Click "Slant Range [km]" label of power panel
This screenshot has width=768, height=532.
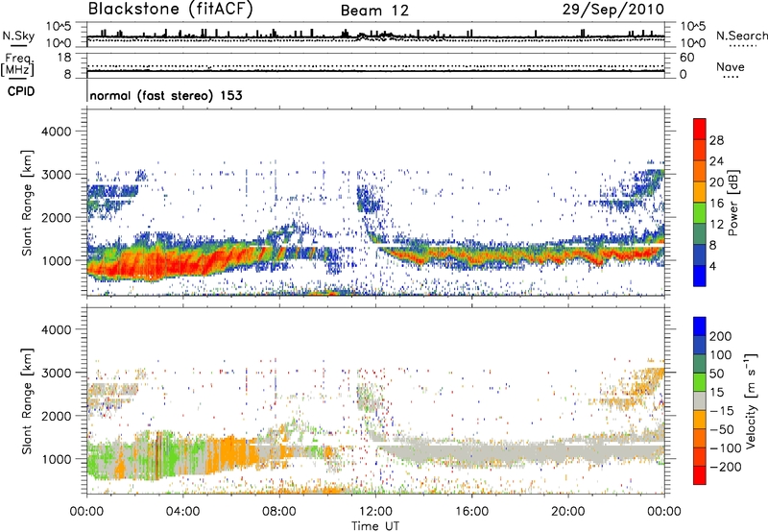27,203
